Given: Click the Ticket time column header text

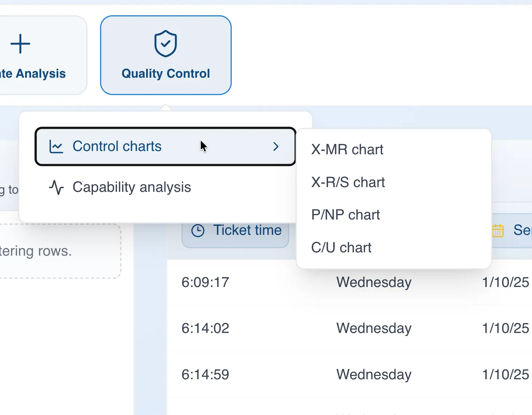Looking at the screenshot, I should 247,230.
